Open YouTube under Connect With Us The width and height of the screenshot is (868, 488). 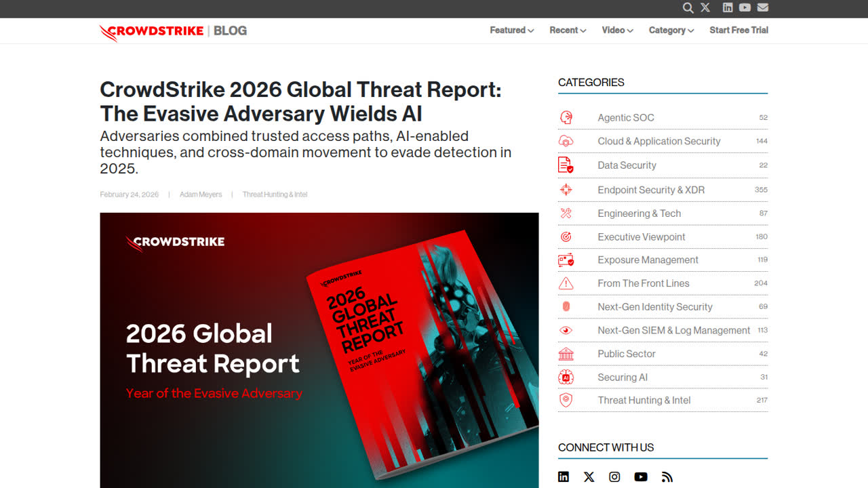(641, 477)
